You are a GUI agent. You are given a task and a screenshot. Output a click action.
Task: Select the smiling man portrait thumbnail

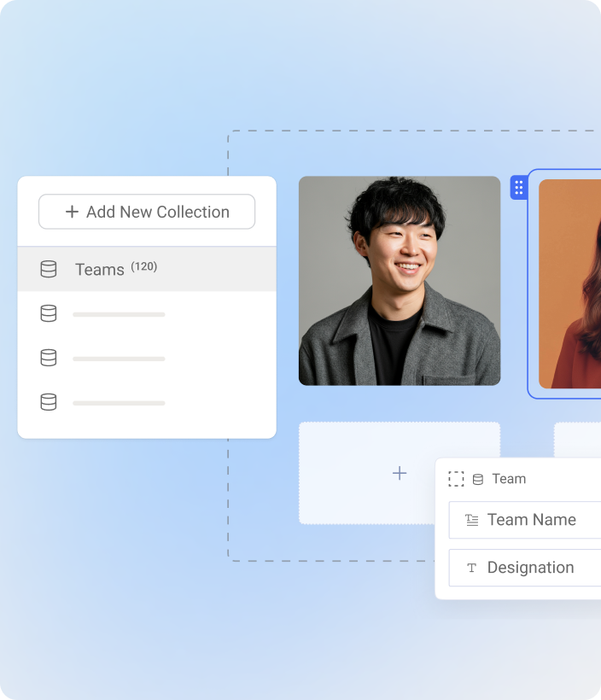point(400,281)
